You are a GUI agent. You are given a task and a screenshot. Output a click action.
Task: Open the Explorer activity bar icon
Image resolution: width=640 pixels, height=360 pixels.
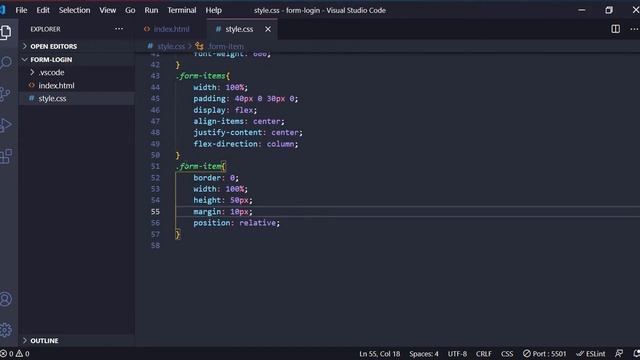point(6,32)
